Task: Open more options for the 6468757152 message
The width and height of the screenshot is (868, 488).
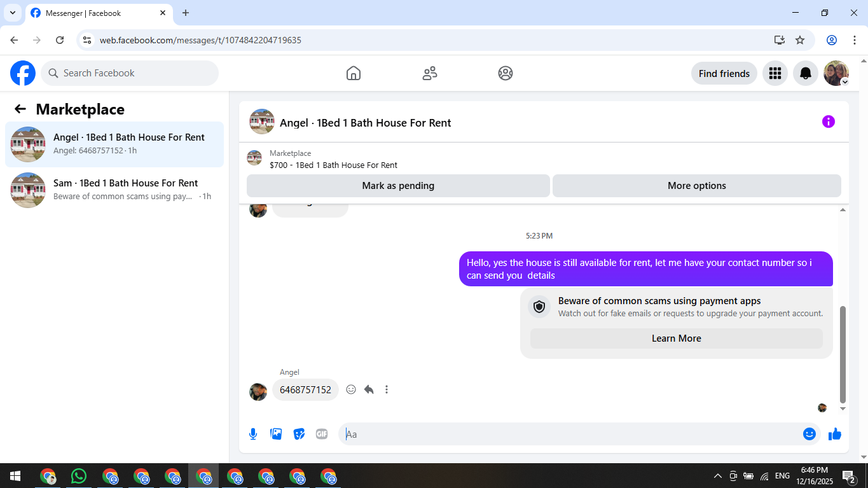Action: point(387,389)
